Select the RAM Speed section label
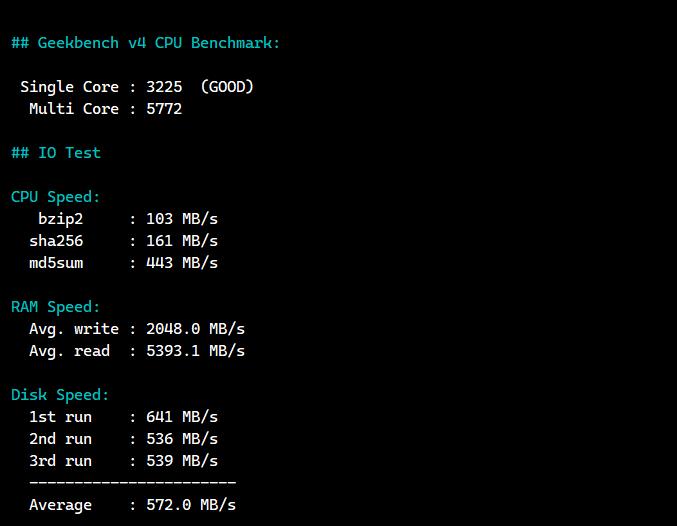677x526 pixels. [x=56, y=307]
